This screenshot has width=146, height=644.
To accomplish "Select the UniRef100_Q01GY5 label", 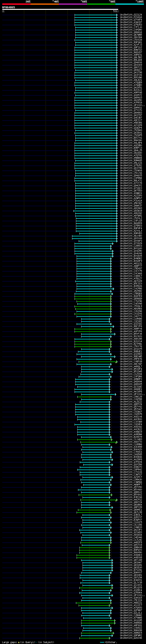I will 131,349.
